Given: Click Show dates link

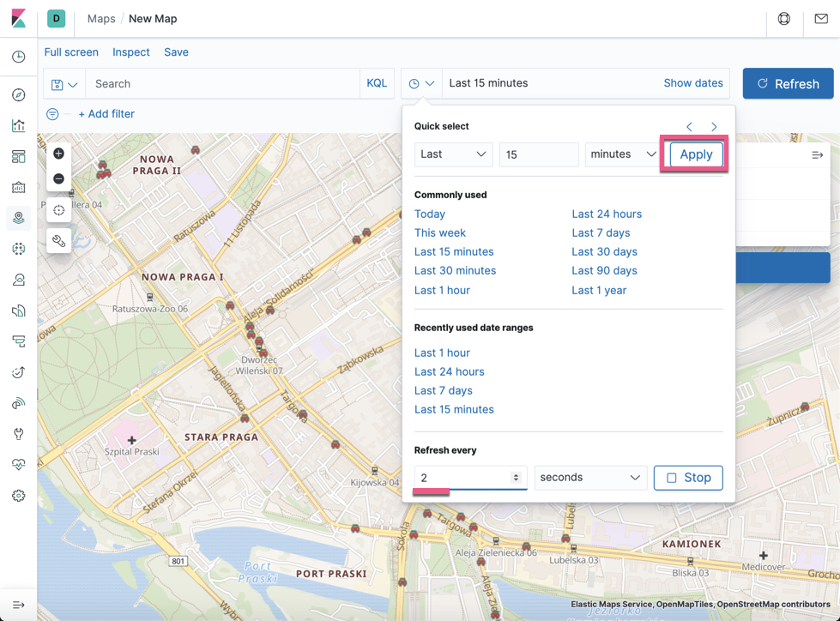Looking at the screenshot, I should point(693,83).
